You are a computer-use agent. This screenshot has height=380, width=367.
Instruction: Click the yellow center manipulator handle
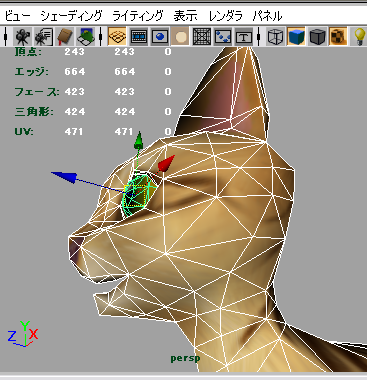coord(135,196)
